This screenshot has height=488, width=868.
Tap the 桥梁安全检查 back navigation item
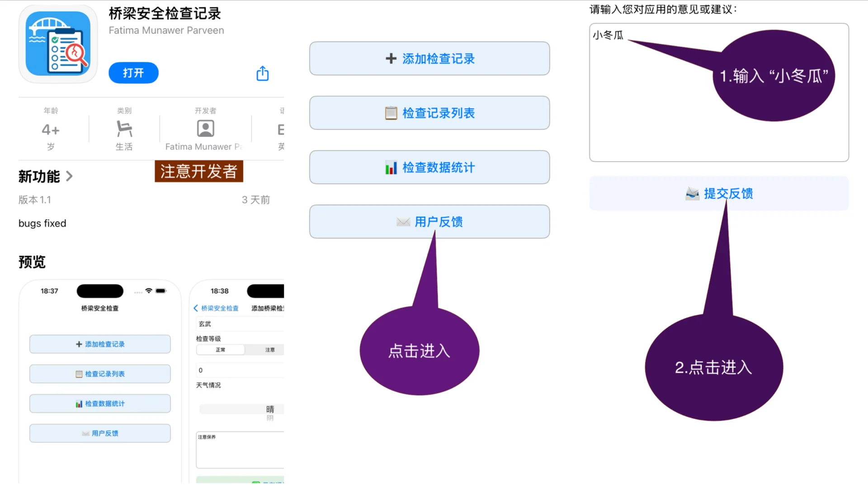click(216, 309)
